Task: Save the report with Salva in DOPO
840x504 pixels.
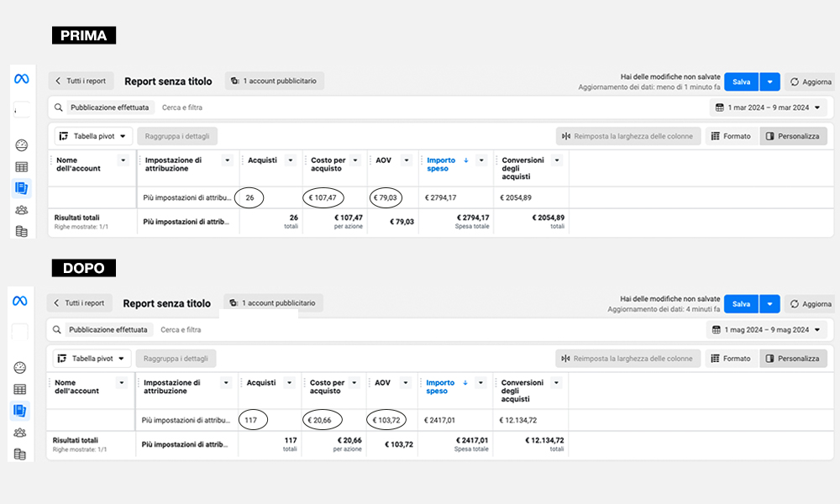Action: click(741, 304)
